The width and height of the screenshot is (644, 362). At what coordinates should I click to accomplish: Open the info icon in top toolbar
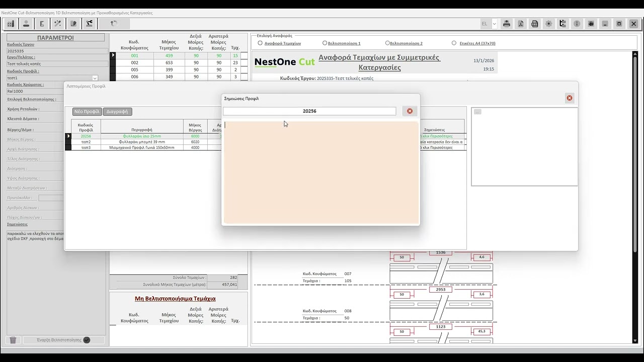pyautogui.click(x=577, y=24)
